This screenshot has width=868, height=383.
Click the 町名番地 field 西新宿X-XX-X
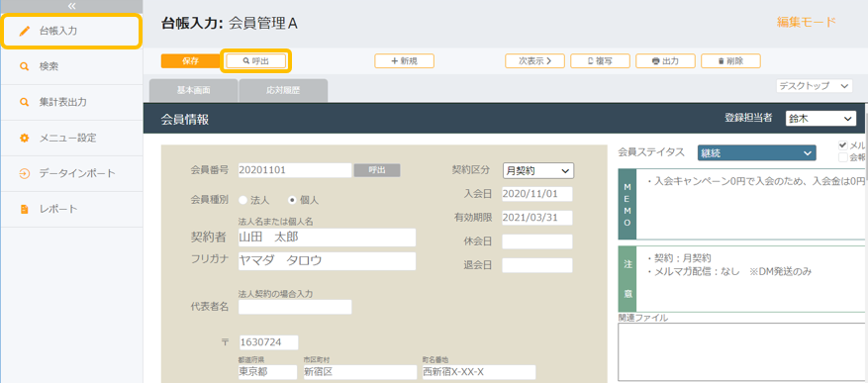(479, 372)
